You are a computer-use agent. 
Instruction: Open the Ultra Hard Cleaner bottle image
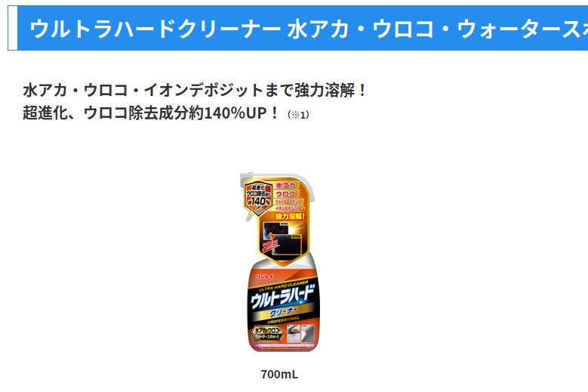click(279, 262)
